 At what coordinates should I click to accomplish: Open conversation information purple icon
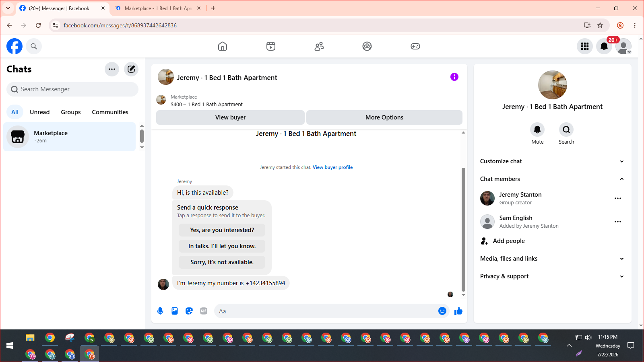[454, 77]
